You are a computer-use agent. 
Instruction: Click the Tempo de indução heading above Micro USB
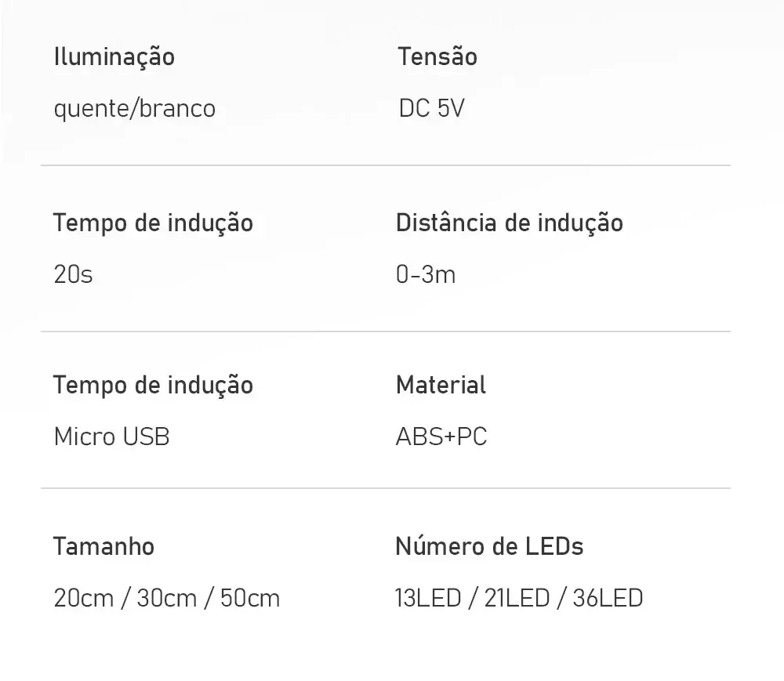coord(153,386)
